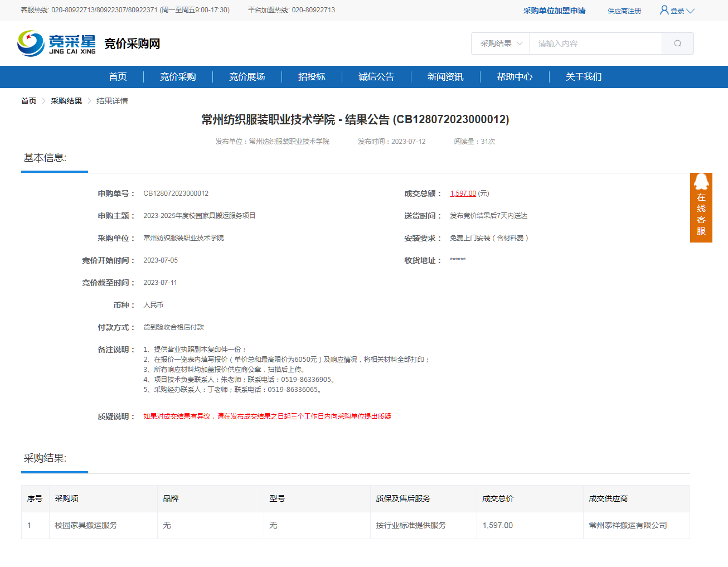The width and height of the screenshot is (728, 567).
Task: Click the user login icon
Action: click(664, 10)
